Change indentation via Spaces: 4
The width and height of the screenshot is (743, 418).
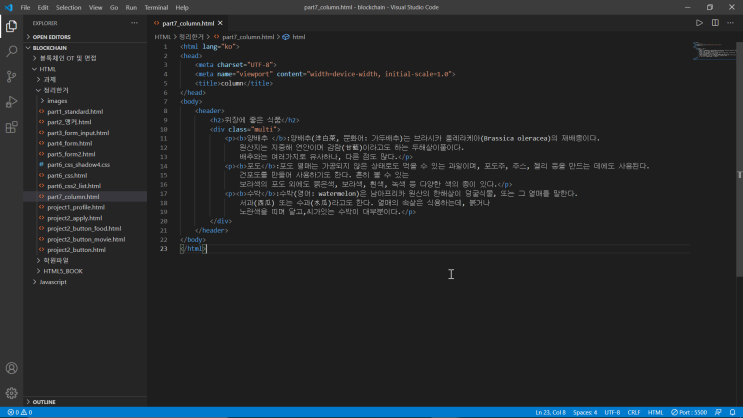[585, 412]
